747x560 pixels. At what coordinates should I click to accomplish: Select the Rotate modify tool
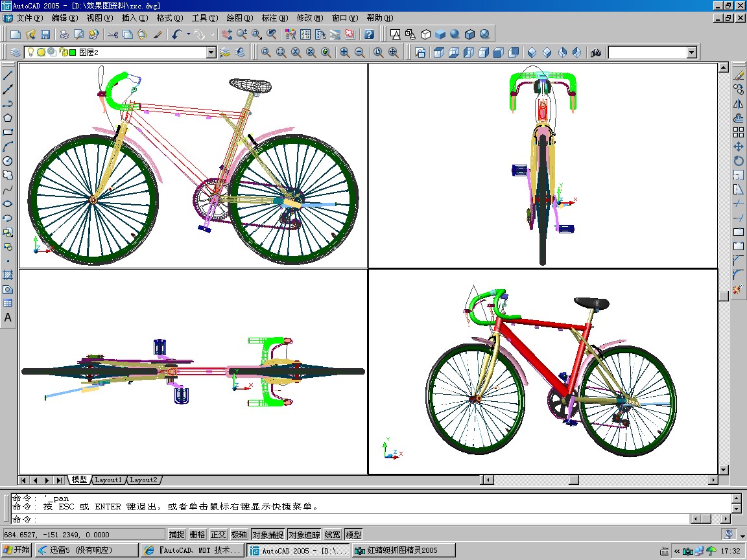[739, 161]
